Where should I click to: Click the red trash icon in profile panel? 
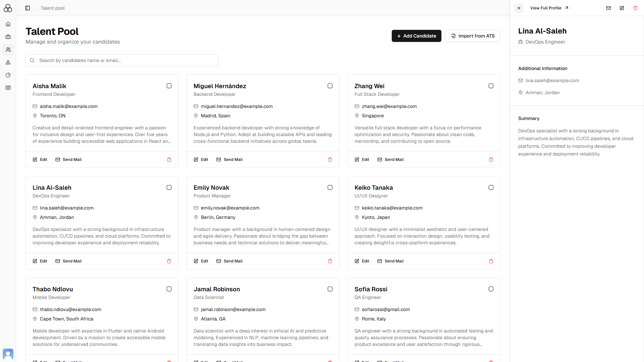[x=635, y=8]
